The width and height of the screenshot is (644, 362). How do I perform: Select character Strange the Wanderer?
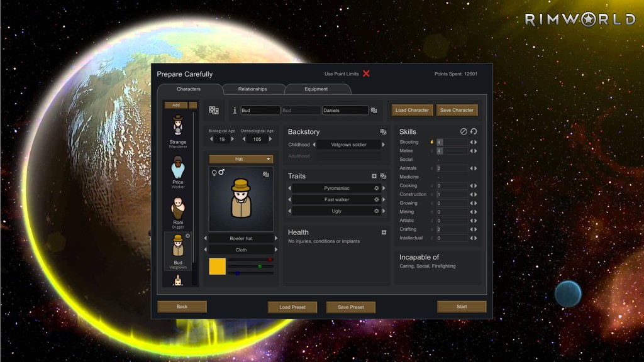point(178,131)
